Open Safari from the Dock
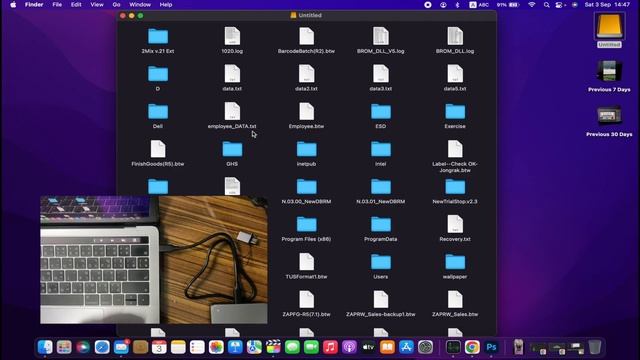Image resolution: width=640 pixels, height=360 pixels. (x=102, y=347)
